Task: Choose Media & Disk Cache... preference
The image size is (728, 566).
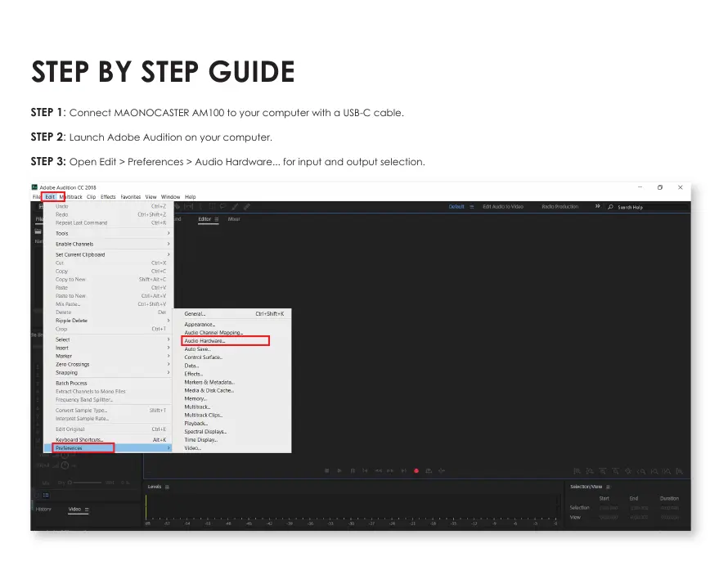Action: [232, 390]
